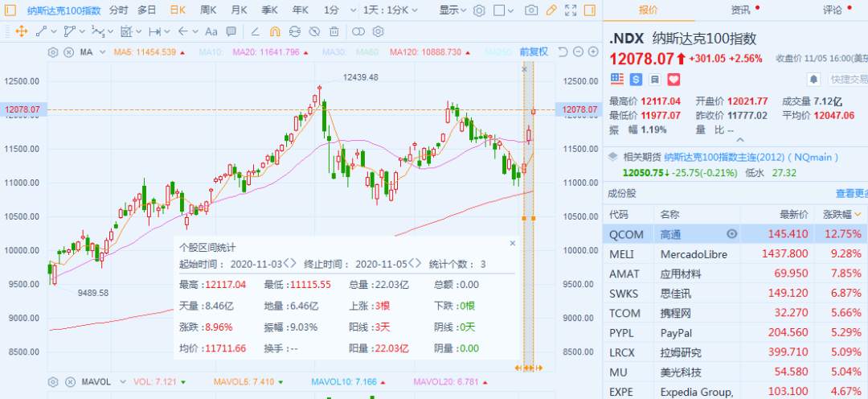
Task: Select the 周K weekly candlestick tab
Action: [209, 10]
